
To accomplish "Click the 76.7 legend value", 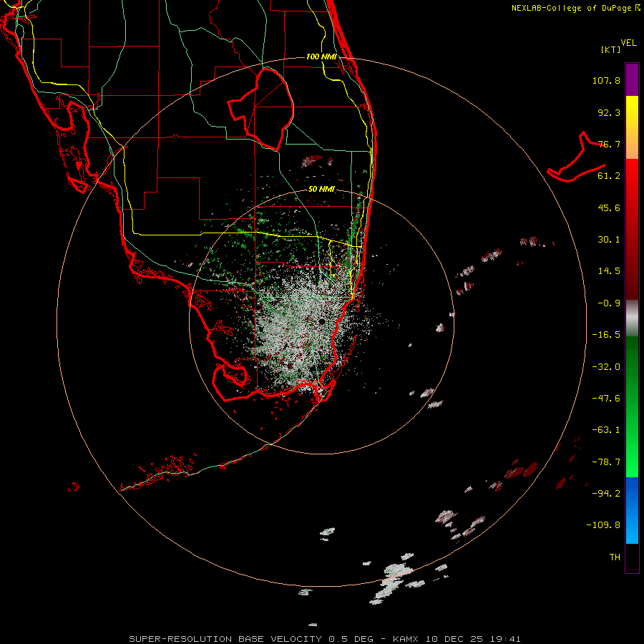I will [609, 144].
